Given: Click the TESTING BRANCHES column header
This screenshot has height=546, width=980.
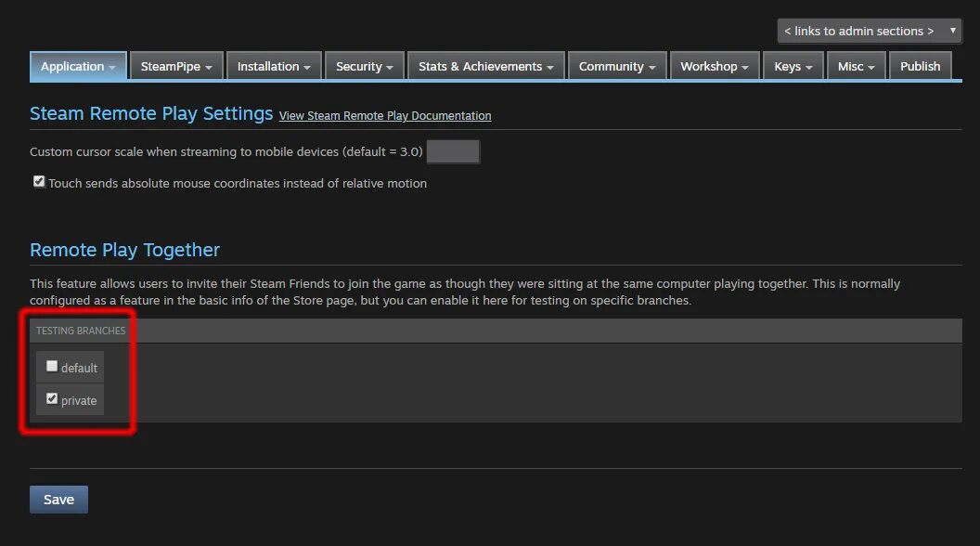Looking at the screenshot, I should (81, 331).
